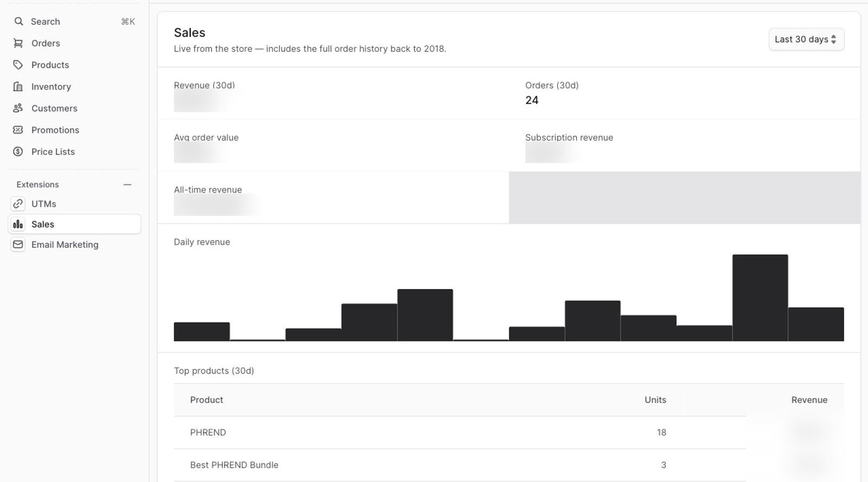Click the Promotions coupon icon
Screen dimensions: 868x482
tap(18, 130)
